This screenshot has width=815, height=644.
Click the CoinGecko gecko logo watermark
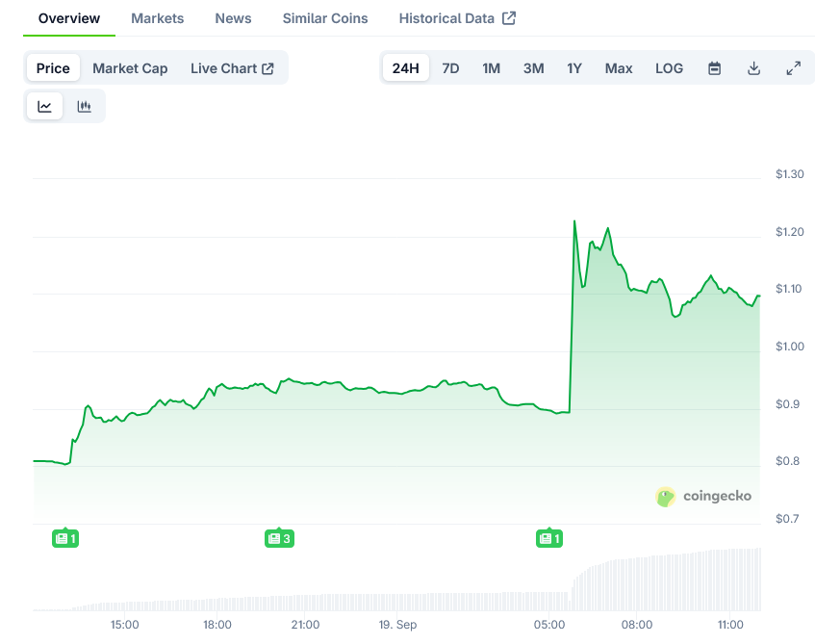pyautogui.click(x=664, y=496)
